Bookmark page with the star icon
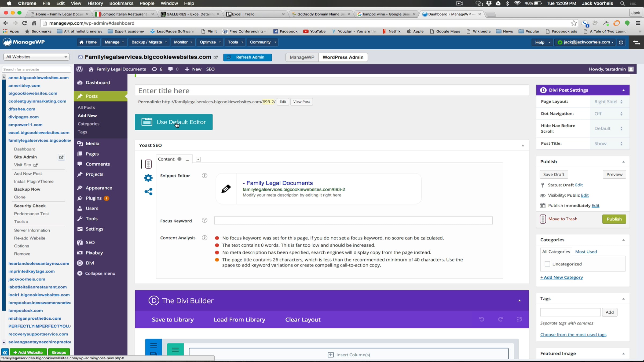 coord(573,23)
